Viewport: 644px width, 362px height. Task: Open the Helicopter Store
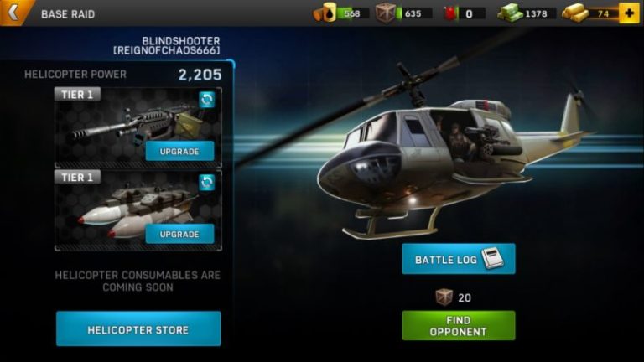pyautogui.click(x=138, y=328)
